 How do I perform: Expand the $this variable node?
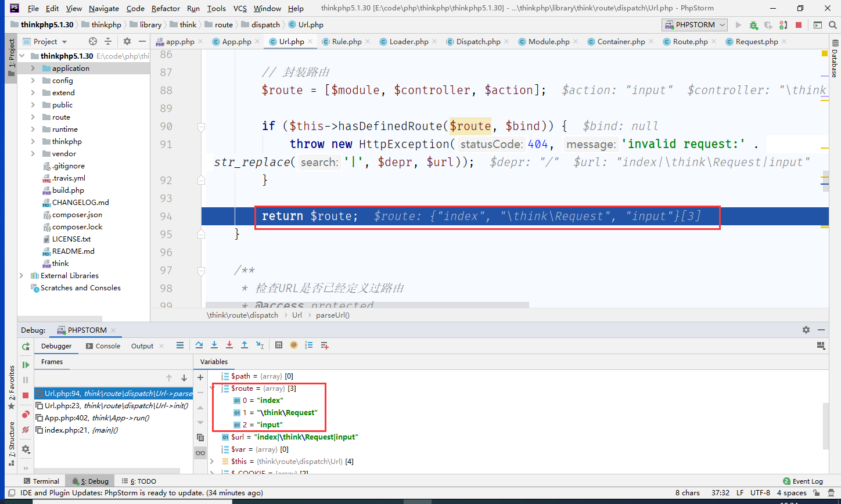(x=213, y=461)
